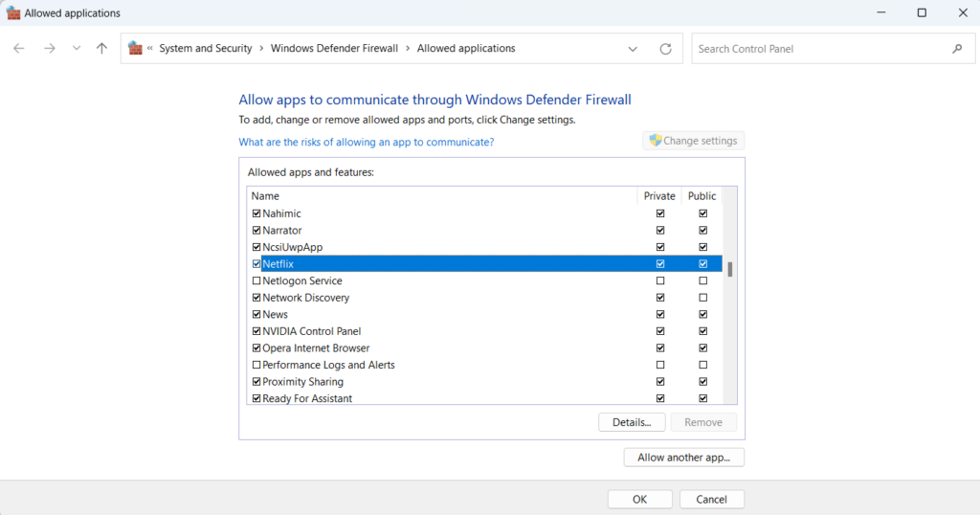Click the Refresh icon in address bar
The width and height of the screenshot is (980, 515).
click(x=665, y=49)
